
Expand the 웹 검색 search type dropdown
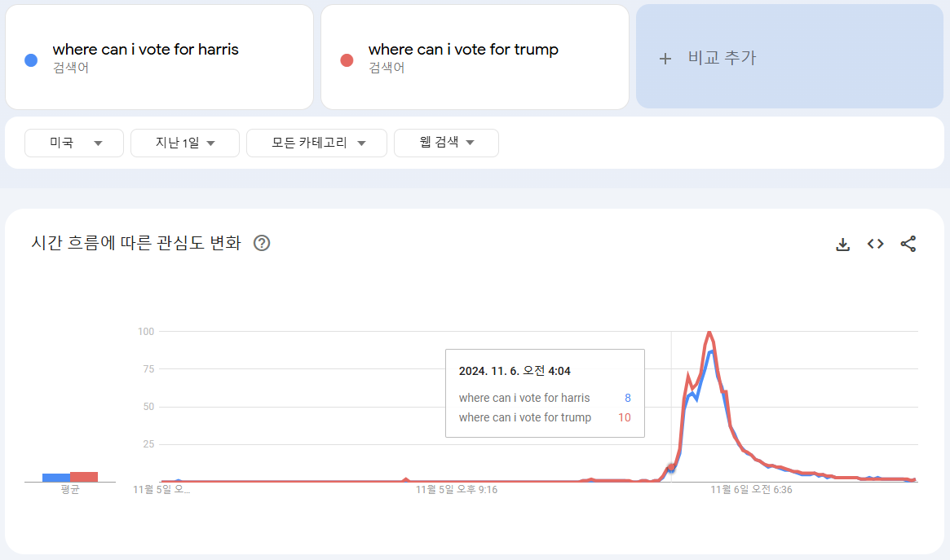point(447,143)
